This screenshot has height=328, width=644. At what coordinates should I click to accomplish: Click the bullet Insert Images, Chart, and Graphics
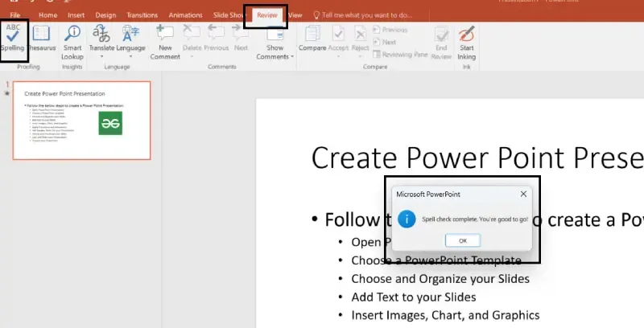(445, 315)
